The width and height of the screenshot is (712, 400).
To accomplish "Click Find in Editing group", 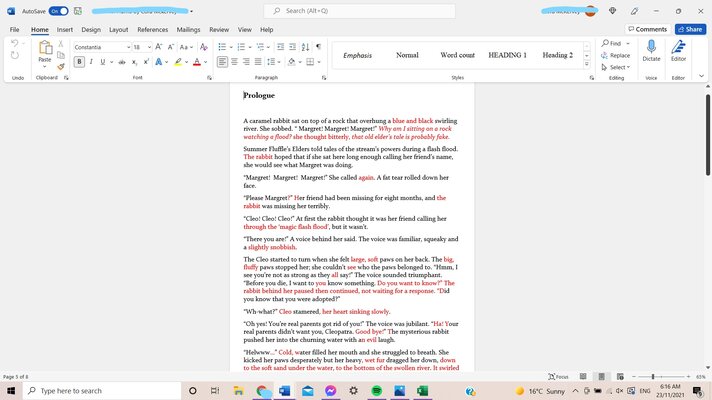I will (x=611, y=43).
